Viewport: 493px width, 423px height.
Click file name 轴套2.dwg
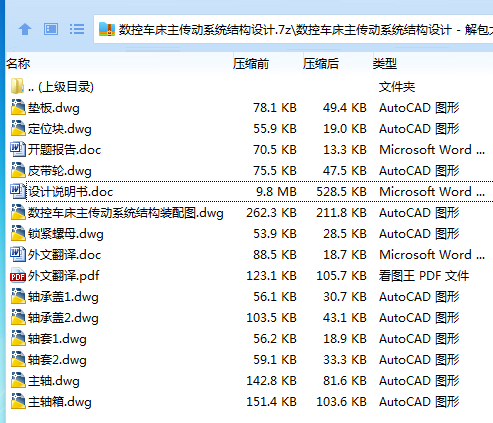(x=57, y=360)
